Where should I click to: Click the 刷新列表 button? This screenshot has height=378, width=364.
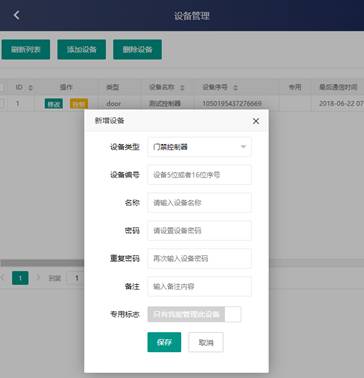[x=26, y=50]
